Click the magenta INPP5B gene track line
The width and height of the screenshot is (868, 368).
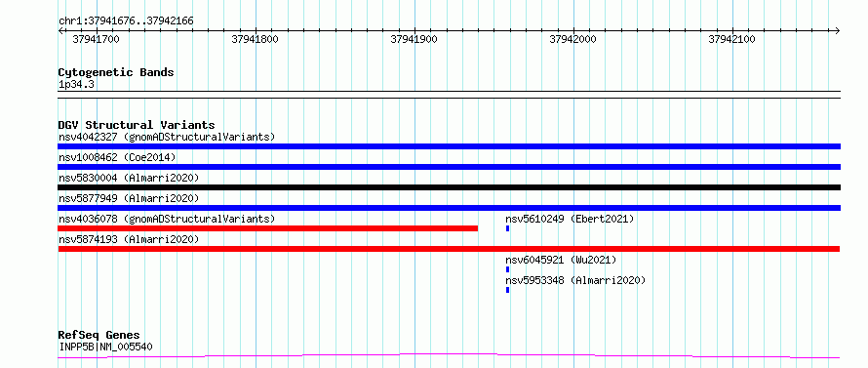point(449,355)
